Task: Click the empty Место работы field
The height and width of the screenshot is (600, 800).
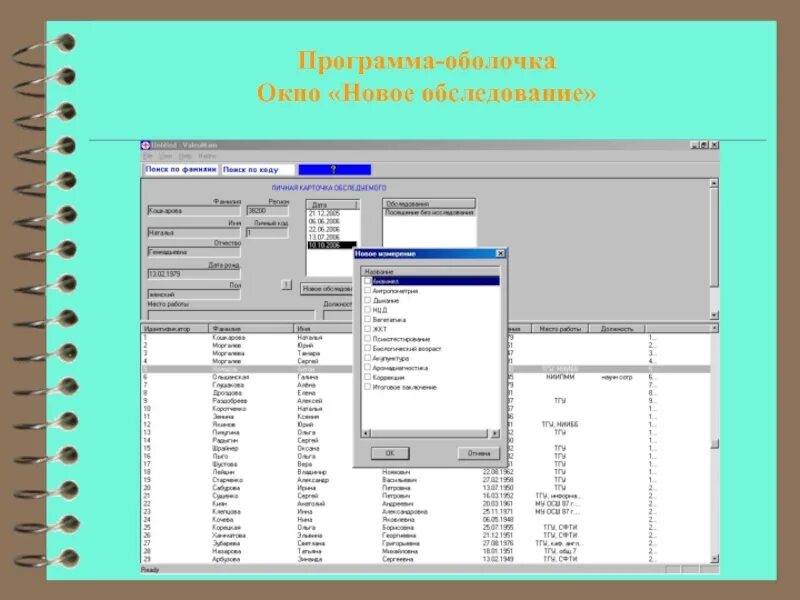Action: pos(231,315)
